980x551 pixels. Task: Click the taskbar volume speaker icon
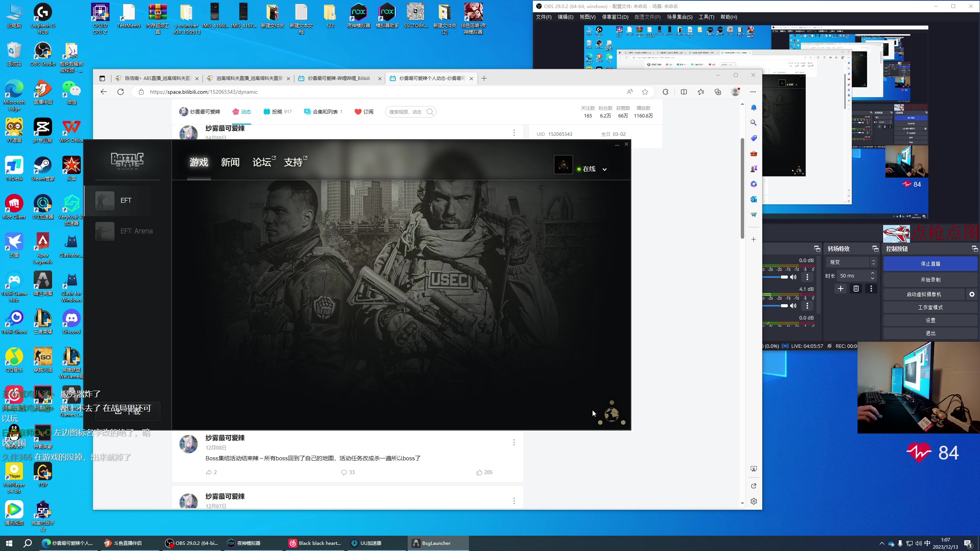pyautogui.click(x=918, y=543)
